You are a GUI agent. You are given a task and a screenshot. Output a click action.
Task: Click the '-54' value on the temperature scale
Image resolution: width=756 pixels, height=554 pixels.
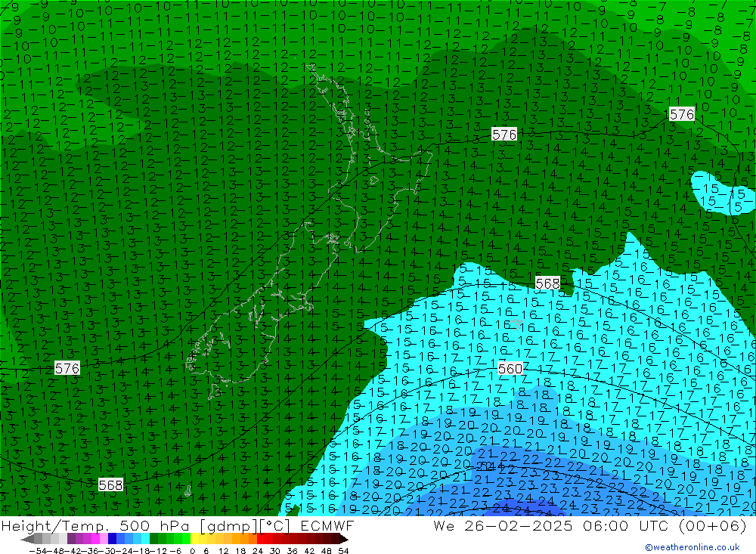point(36,550)
